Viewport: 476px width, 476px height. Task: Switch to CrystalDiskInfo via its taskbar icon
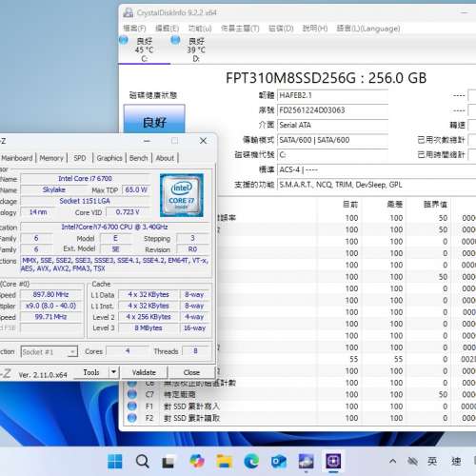point(306,461)
